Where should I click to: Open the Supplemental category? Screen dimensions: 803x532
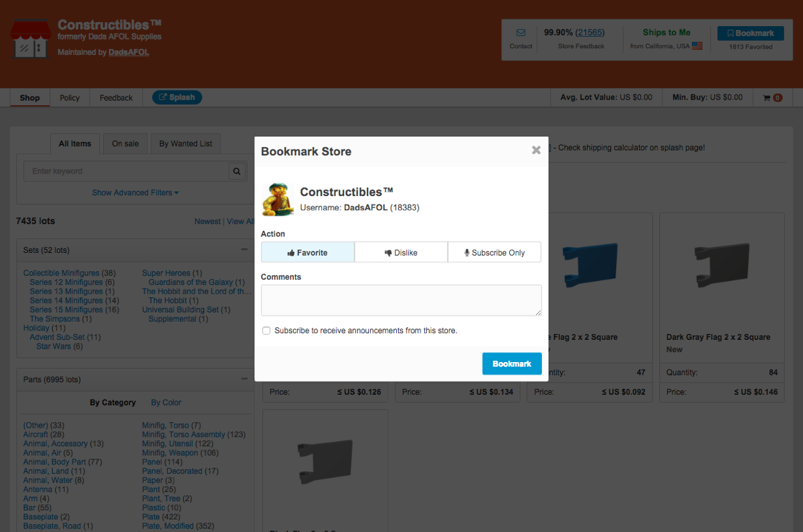173,319
